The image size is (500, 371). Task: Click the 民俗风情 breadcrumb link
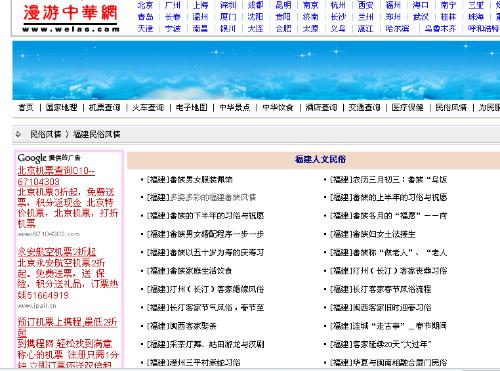[46, 134]
